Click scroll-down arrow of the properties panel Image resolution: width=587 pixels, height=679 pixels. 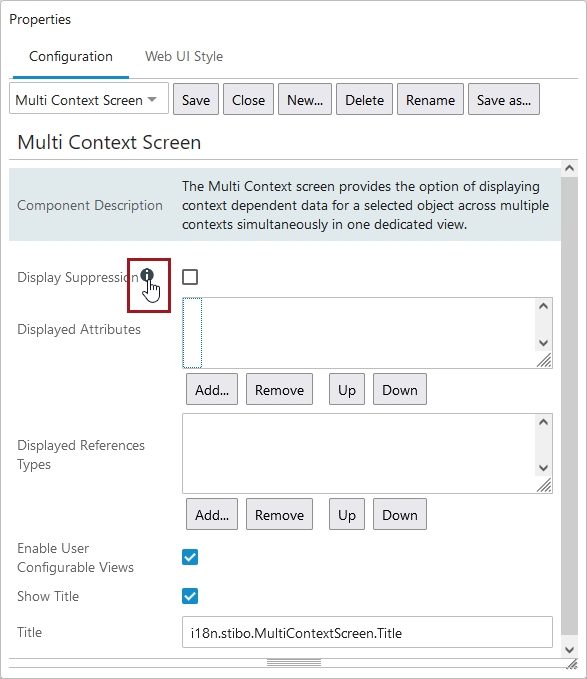click(x=570, y=650)
